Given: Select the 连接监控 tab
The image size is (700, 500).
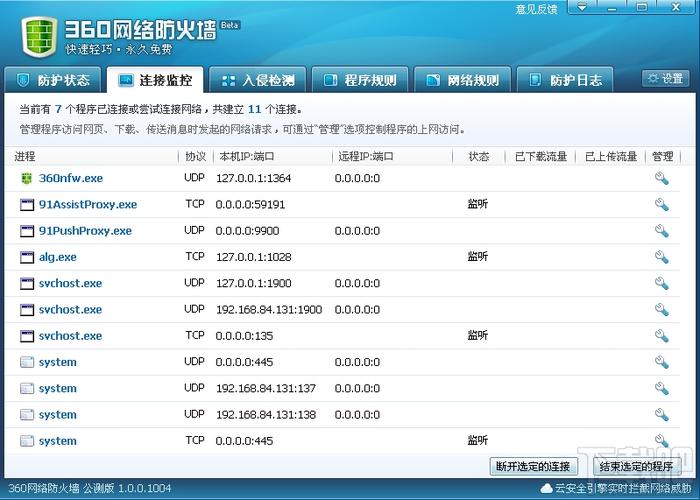Looking at the screenshot, I should (155, 80).
